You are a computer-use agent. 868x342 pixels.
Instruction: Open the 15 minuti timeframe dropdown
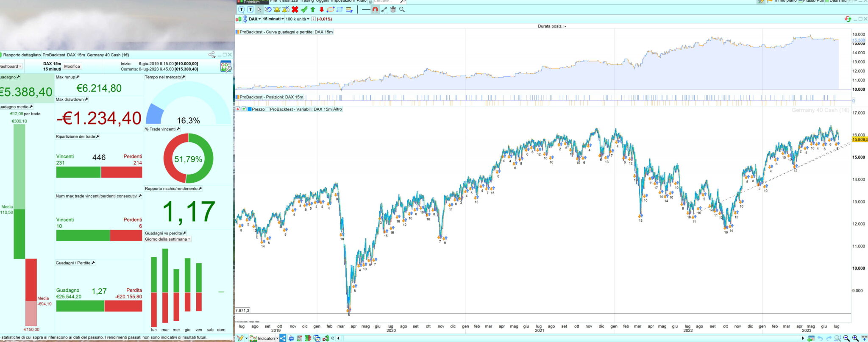[x=273, y=19]
